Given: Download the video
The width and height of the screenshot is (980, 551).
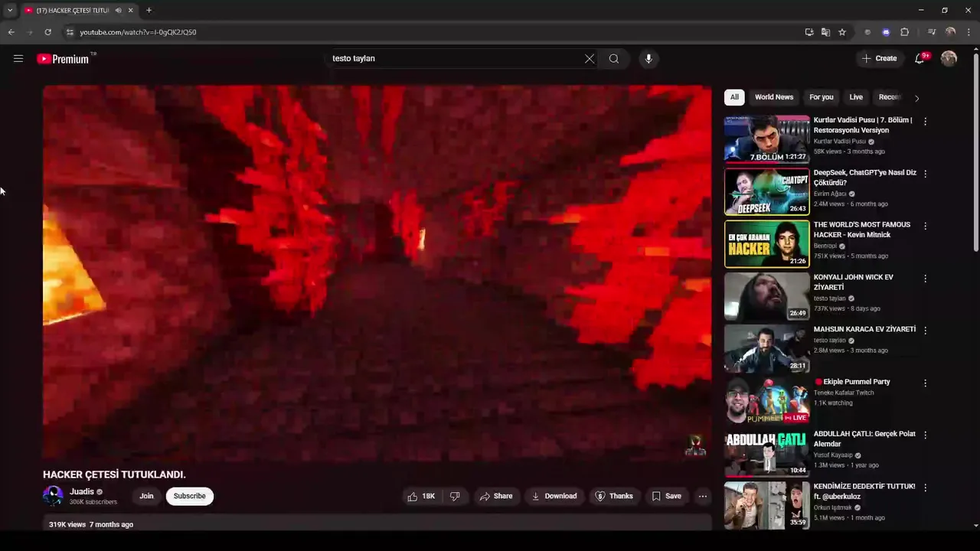Looking at the screenshot, I should [x=554, y=496].
